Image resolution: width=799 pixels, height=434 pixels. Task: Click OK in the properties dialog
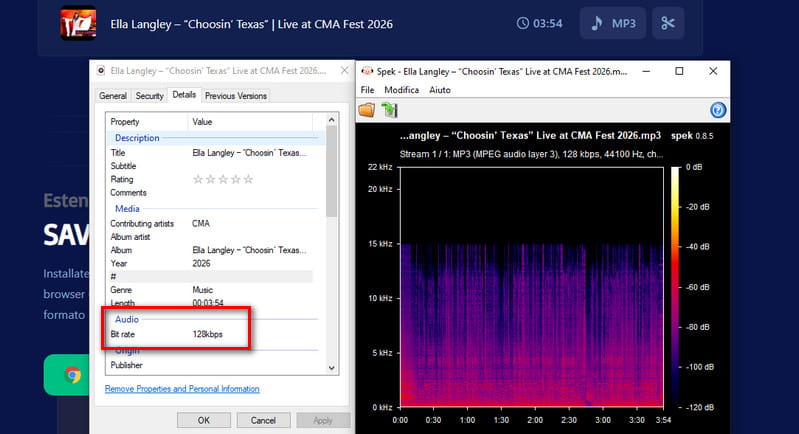[x=204, y=420]
